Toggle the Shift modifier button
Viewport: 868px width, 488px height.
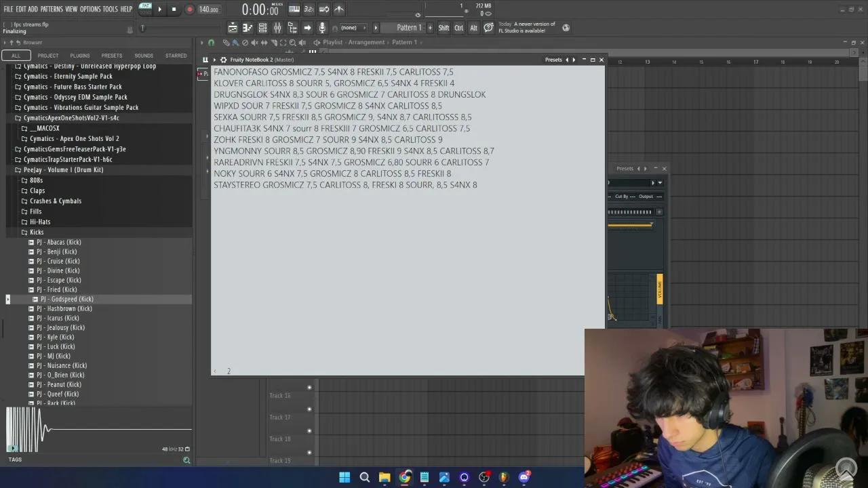click(x=443, y=28)
